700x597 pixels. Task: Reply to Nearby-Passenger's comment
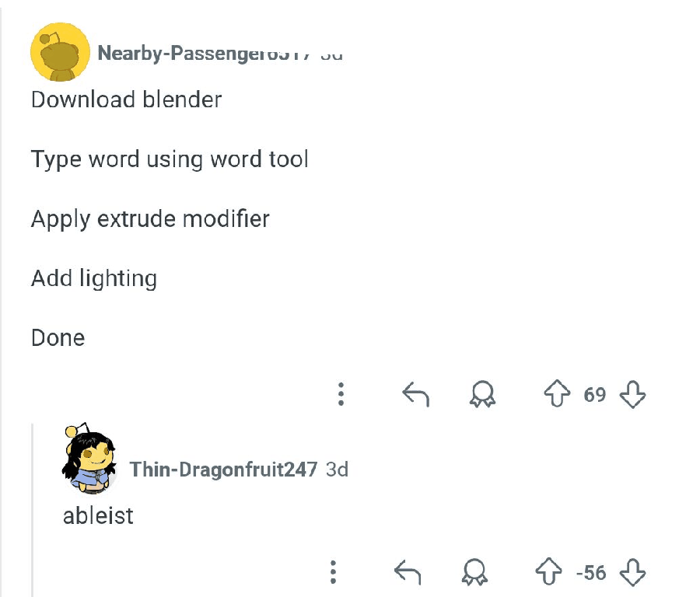pos(415,394)
